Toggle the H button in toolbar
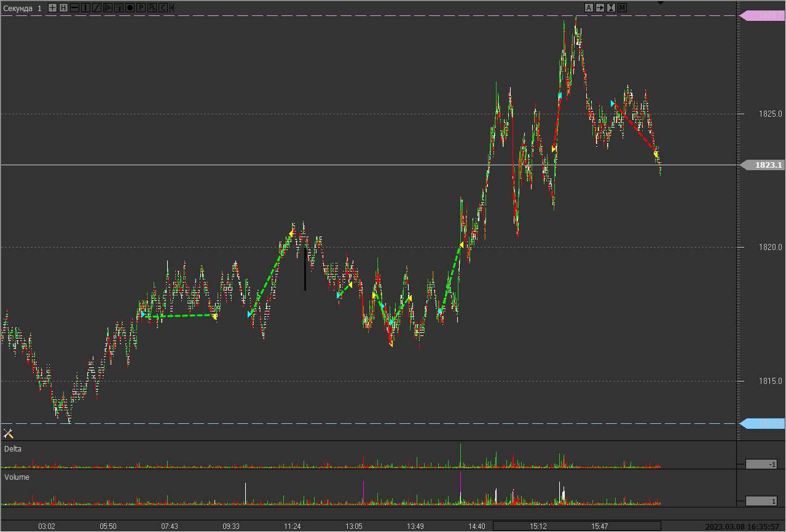 click(x=63, y=7)
